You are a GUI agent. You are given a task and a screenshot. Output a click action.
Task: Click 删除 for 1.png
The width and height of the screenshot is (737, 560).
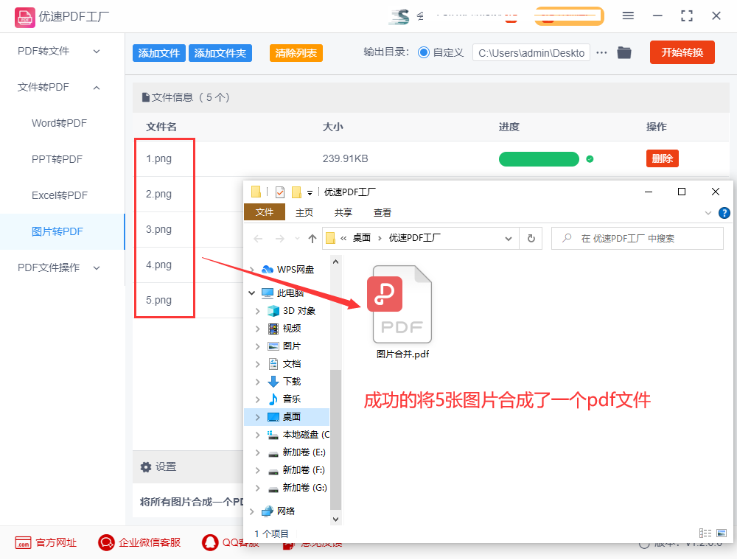coord(663,159)
